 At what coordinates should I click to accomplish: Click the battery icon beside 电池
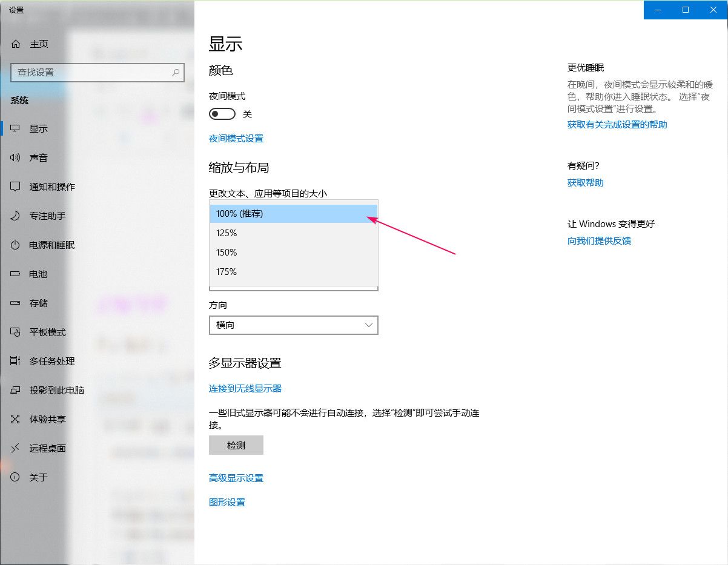[15, 274]
